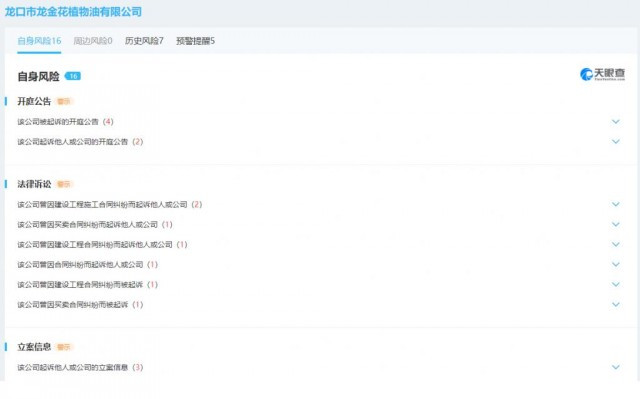The image size is (640, 399).
Task: Click the warning tag beside 立案信息
Action: tap(64, 347)
